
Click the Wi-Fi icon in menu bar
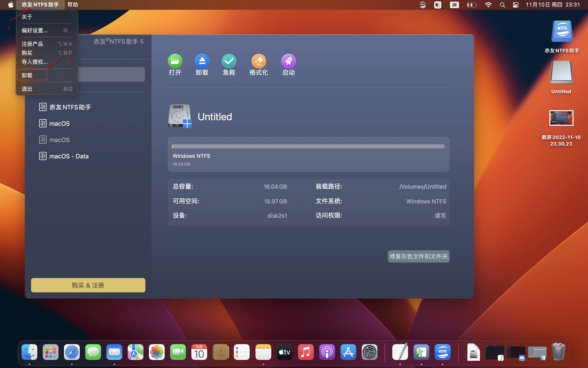(488, 5)
